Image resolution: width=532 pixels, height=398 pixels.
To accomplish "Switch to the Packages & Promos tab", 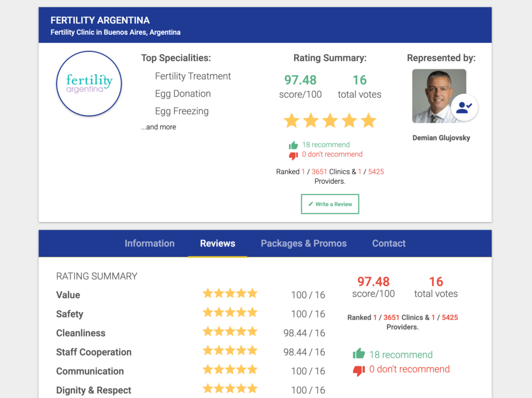I will 303,243.
